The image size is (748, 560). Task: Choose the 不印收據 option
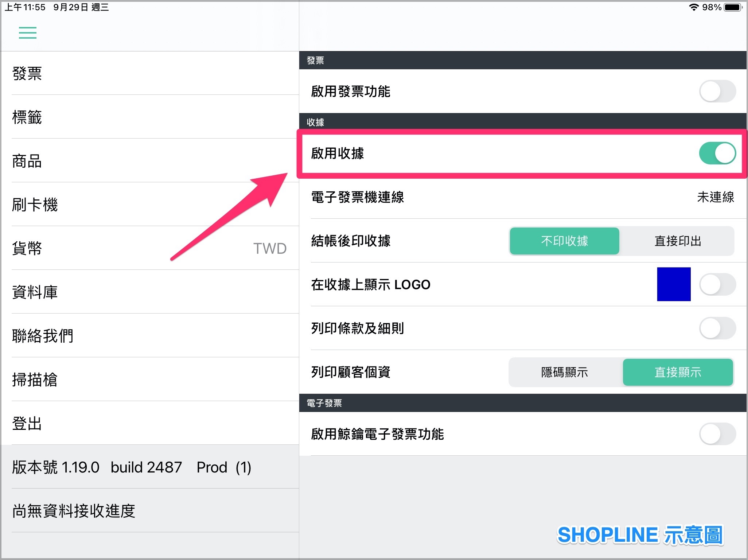(564, 241)
